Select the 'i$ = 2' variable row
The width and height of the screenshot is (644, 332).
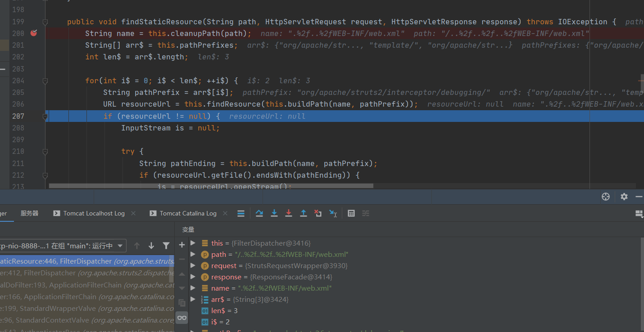pos(414,322)
